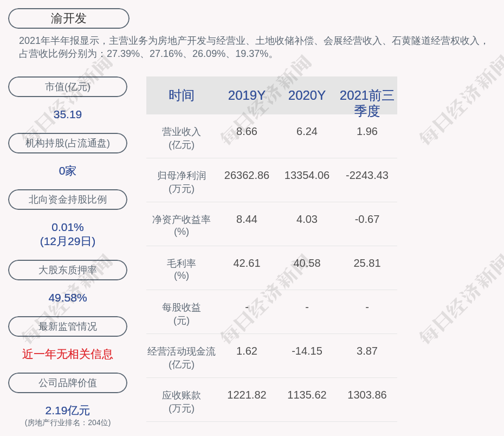The height and width of the screenshot is (436, 504).
Task: Click receivables value 1135.62
Action: click(307, 395)
